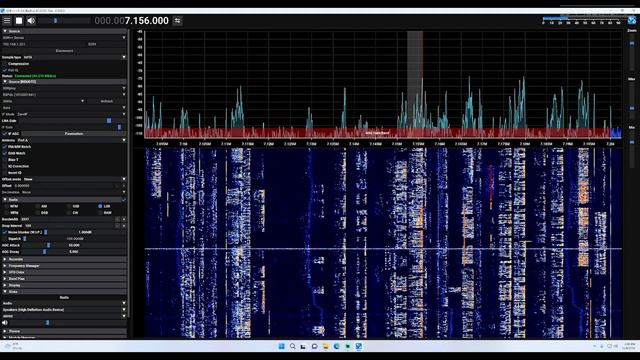Collapse the Radio section header

tap(64, 200)
